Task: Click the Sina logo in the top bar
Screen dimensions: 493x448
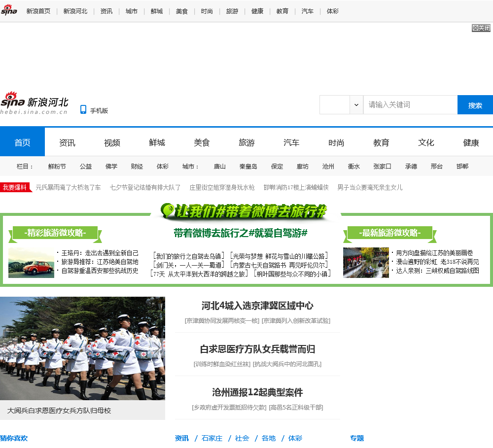Action: coord(9,10)
